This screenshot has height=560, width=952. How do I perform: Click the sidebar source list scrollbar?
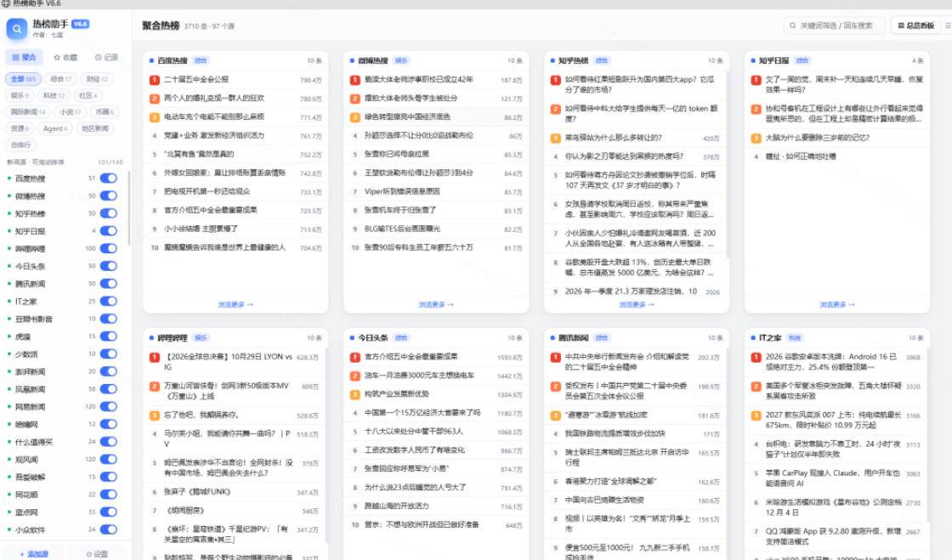pos(129,207)
